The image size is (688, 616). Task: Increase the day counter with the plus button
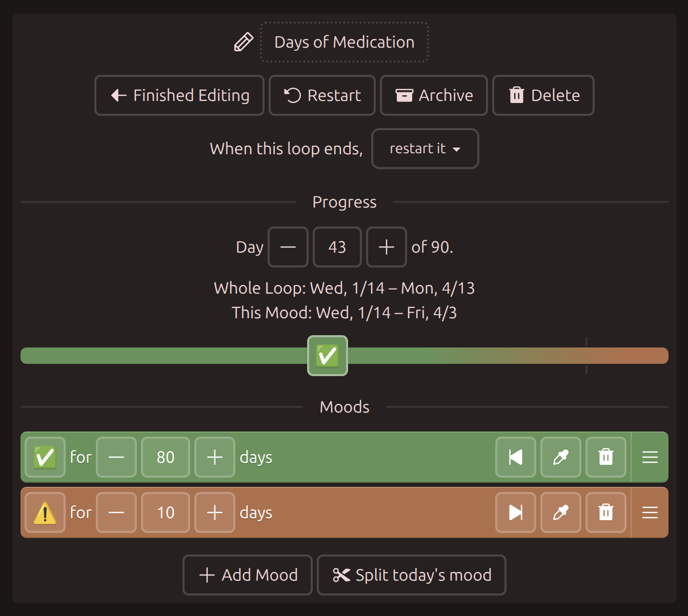click(387, 247)
